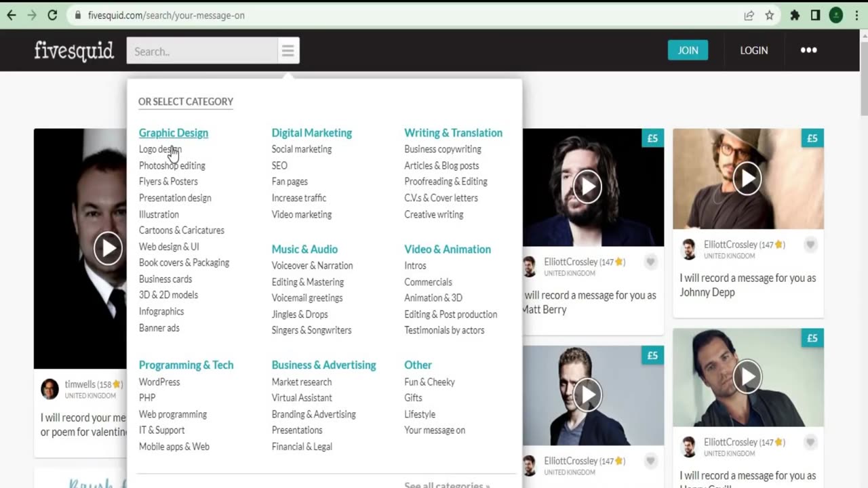Open Digital Marketing category
The width and height of the screenshot is (868, 488).
(312, 133)
